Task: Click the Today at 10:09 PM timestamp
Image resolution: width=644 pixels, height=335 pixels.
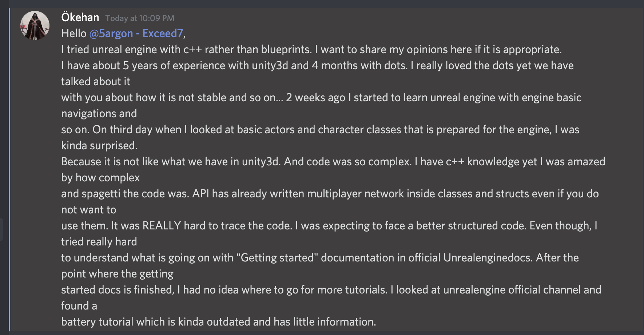Action: [x=140, y=18]
